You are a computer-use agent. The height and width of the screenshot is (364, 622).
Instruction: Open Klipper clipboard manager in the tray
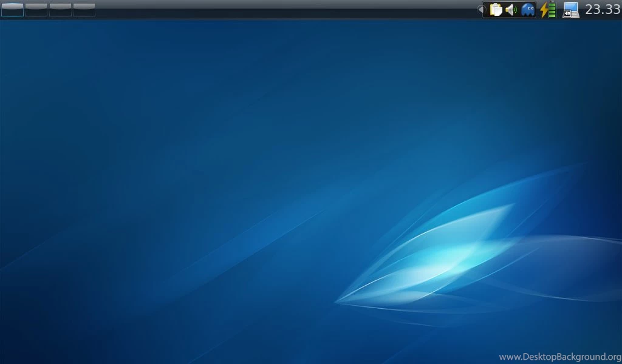pyautogui.click(x=496, y=10)
